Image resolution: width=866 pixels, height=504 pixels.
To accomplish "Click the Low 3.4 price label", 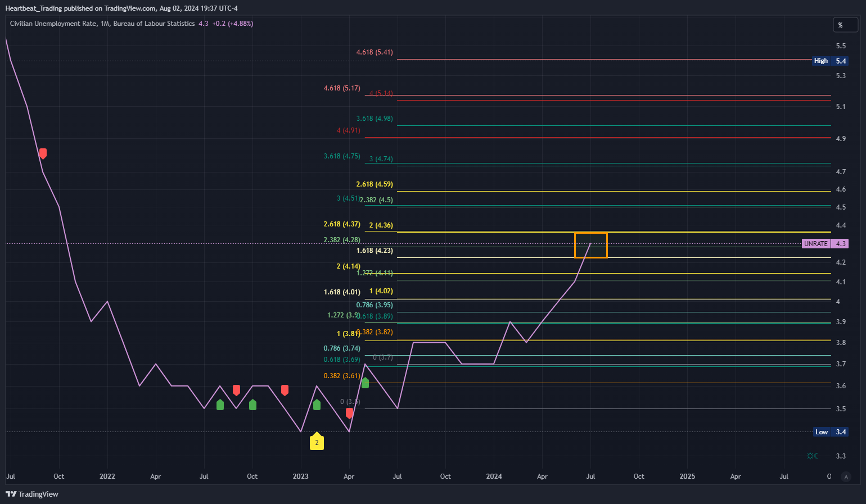I will (831, 432).
